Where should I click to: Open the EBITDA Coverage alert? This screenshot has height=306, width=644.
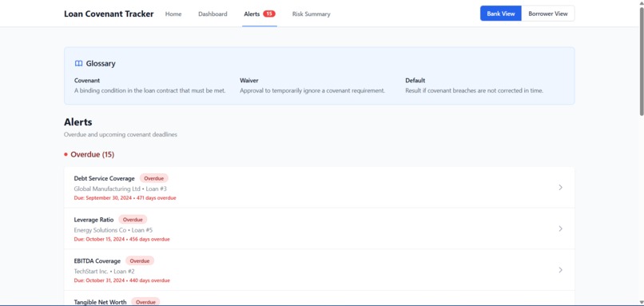point(319,270)
